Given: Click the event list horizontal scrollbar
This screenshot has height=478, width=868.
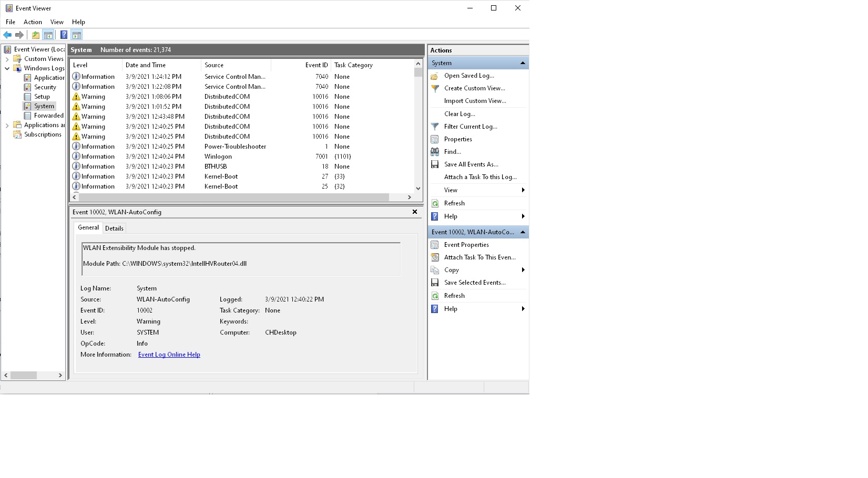Looking at the screenshot, I should coord(234,197).
